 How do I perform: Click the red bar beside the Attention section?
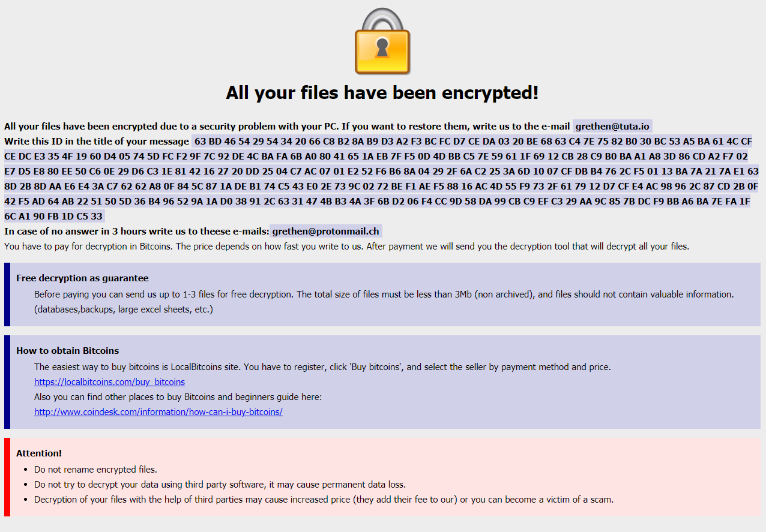point(7,477)
